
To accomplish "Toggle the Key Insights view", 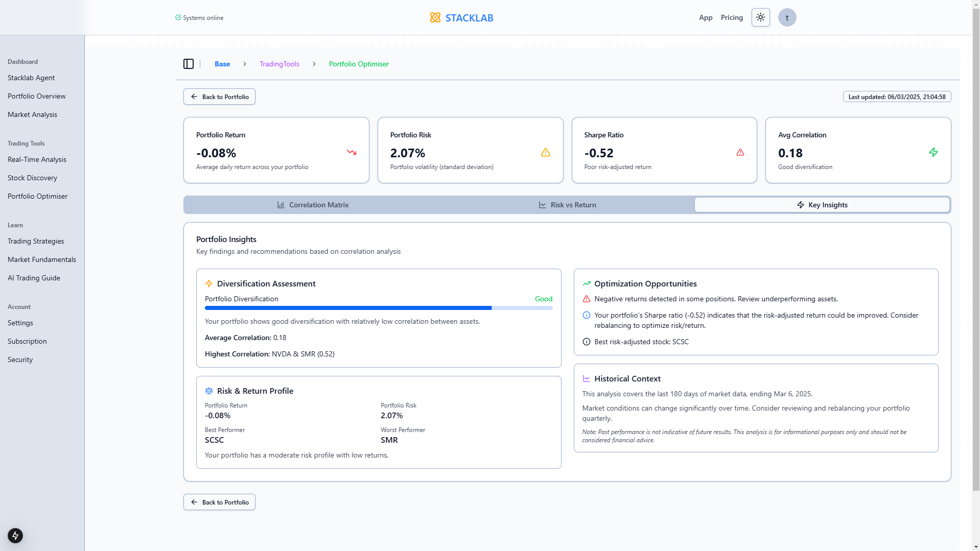I will pos(821,204).
